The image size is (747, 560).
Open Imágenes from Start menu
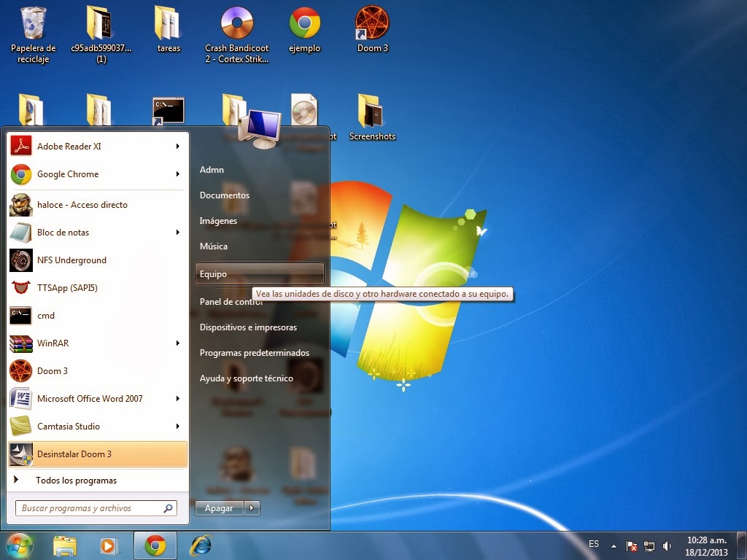[x=260, y=221]
